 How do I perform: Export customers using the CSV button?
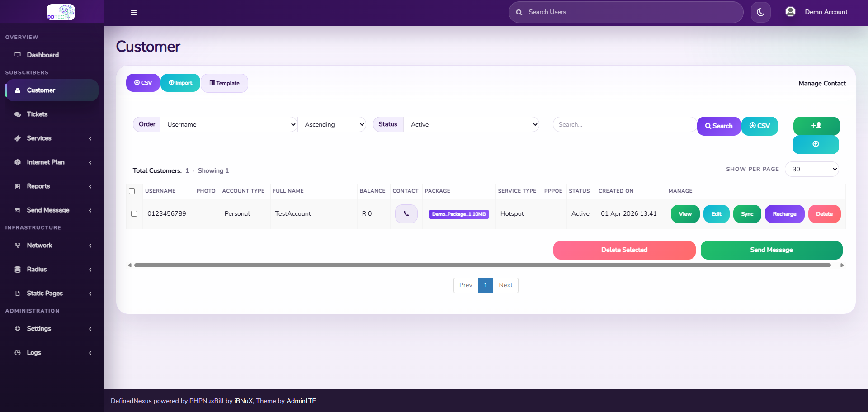coord(142,82)
